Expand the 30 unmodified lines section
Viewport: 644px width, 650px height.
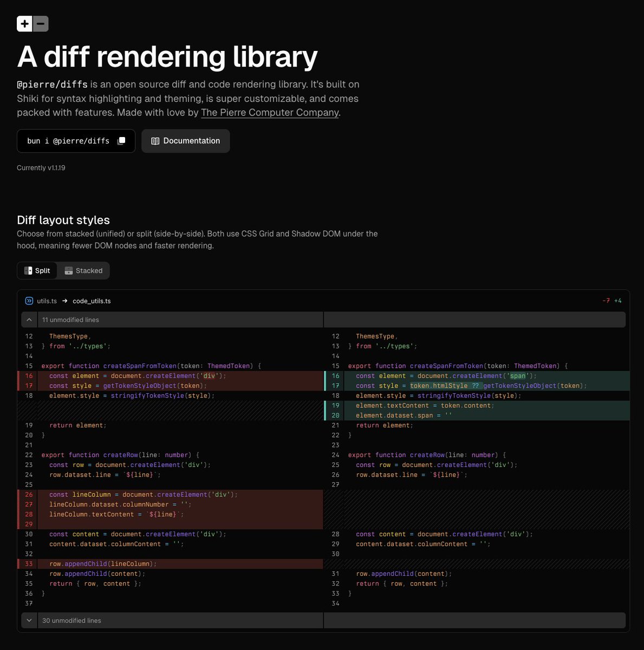click(29, 620)
